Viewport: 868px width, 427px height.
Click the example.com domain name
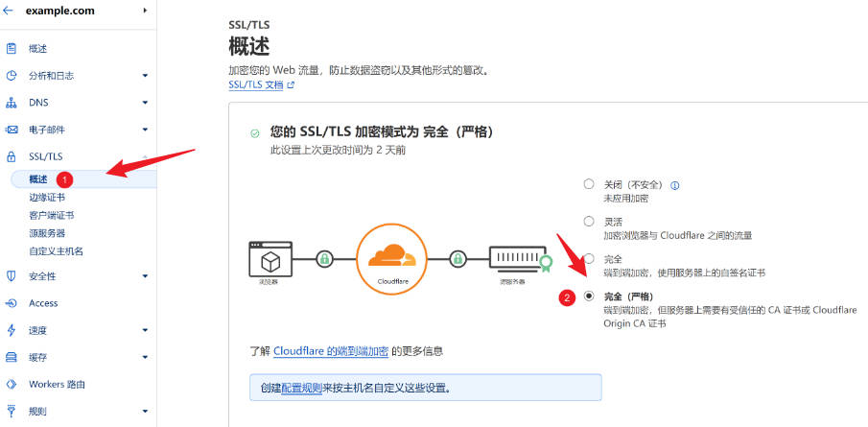coord(59,11)
